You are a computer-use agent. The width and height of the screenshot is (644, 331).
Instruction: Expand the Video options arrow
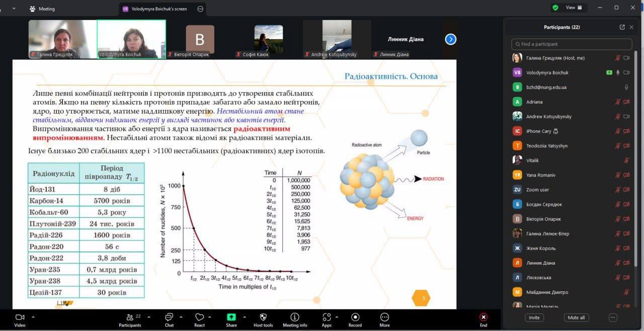pos(33,317)
